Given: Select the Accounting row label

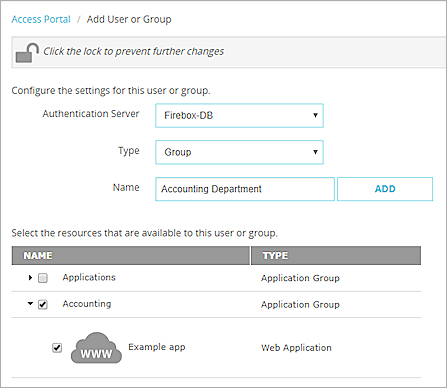Looking at the screenshot, I should coord(87,304).
